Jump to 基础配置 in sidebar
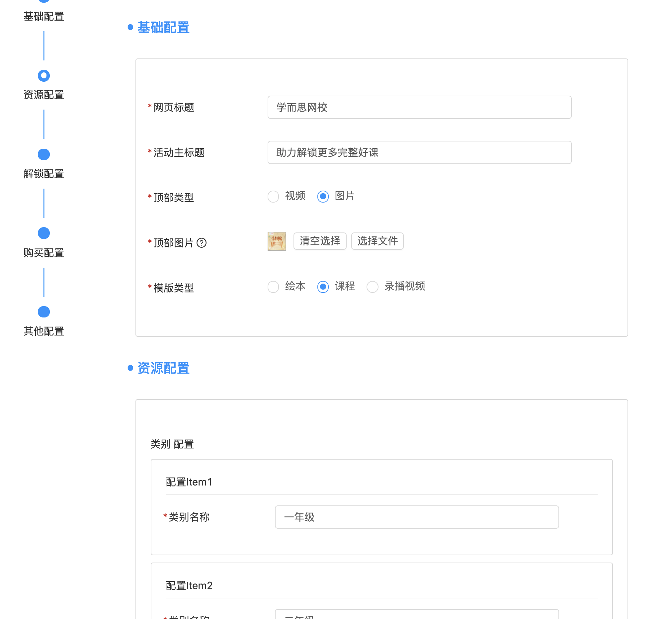Viewport: 672px width, 619px height. point(43,16)
